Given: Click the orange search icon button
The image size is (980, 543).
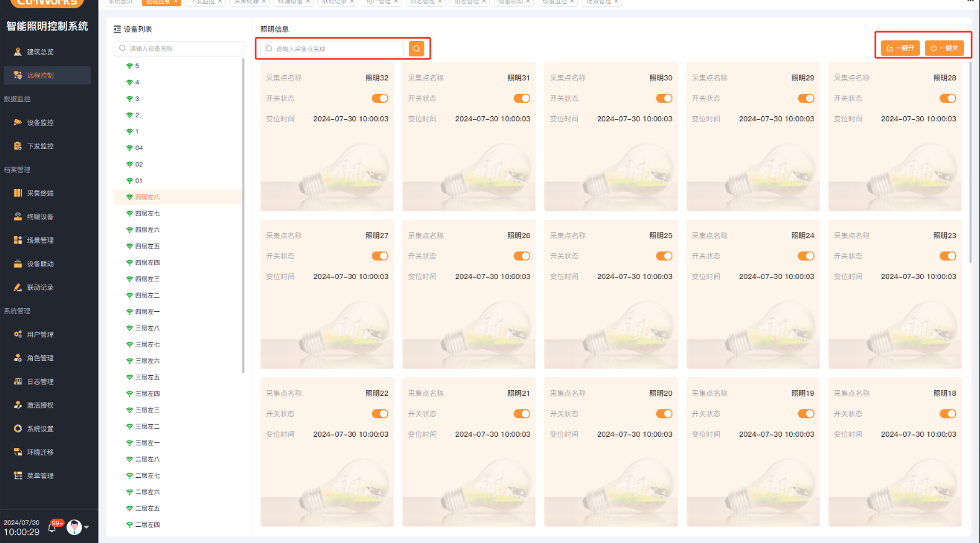Looking at the screenshot, I should point(416,48).
